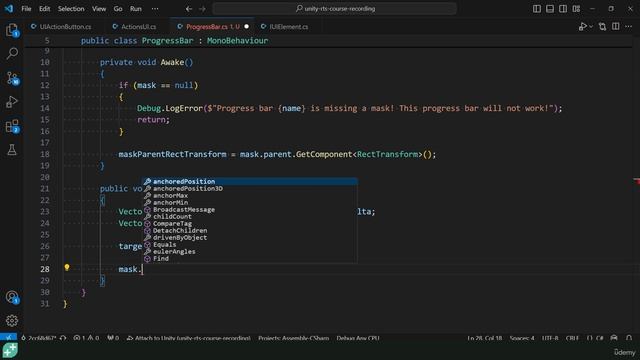This screenshot has height=360, width=640.
Task: Select drivenByObject suggestion
Action: tap(249, 237)
